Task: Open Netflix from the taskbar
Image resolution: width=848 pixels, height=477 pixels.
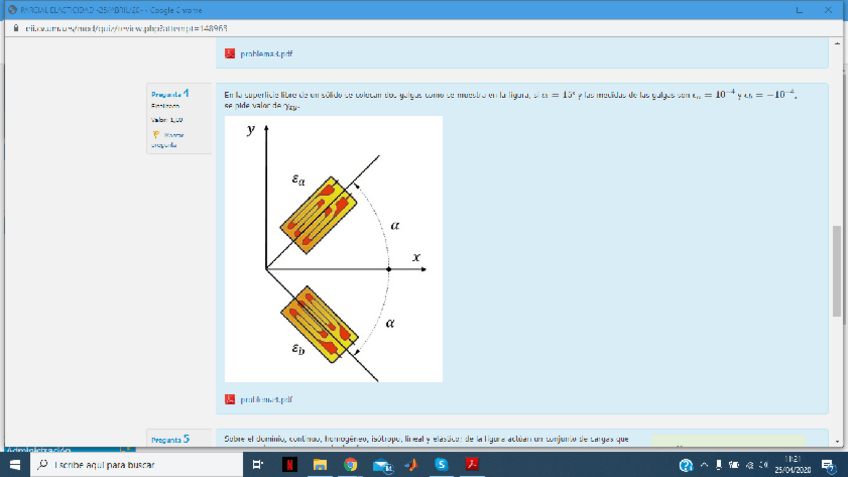Action: (289, 465)
